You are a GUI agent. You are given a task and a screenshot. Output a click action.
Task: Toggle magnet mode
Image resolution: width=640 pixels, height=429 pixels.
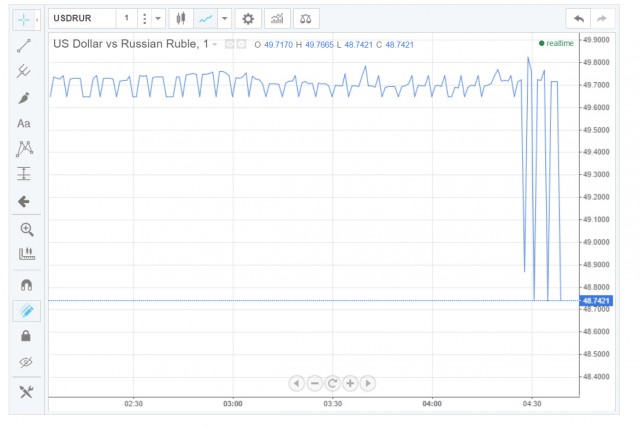point(26,285)
